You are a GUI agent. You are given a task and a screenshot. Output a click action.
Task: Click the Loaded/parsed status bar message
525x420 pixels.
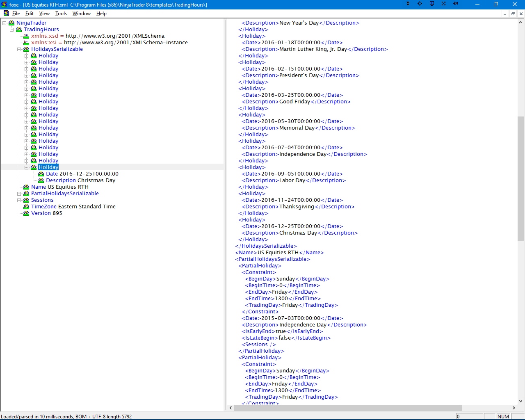pos(66,416)
